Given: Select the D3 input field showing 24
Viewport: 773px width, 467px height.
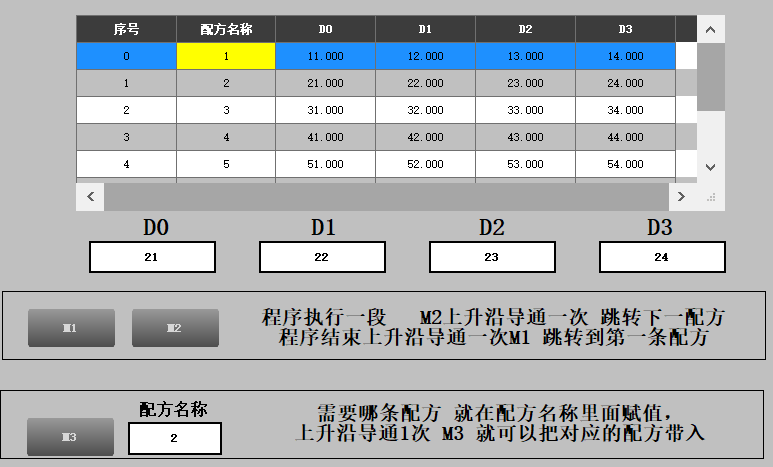Looking at the screenshot, I should 661,257.
